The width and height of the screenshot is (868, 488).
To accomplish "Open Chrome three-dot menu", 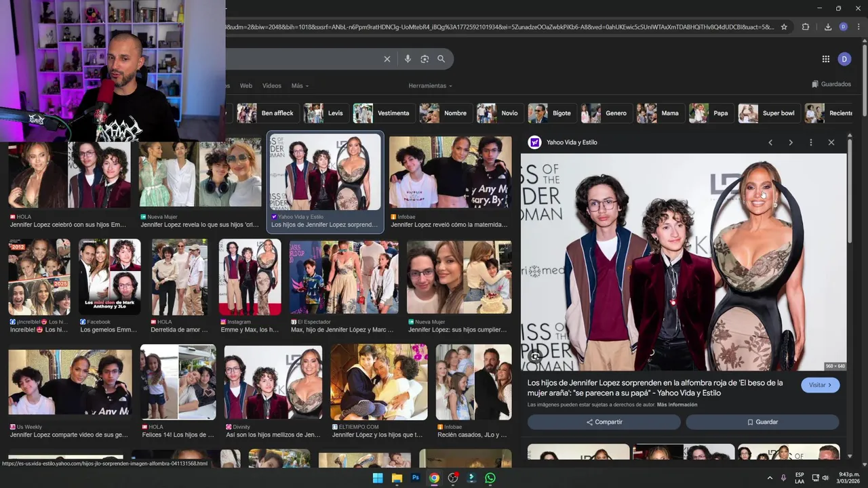I will [x=858, y=27].
